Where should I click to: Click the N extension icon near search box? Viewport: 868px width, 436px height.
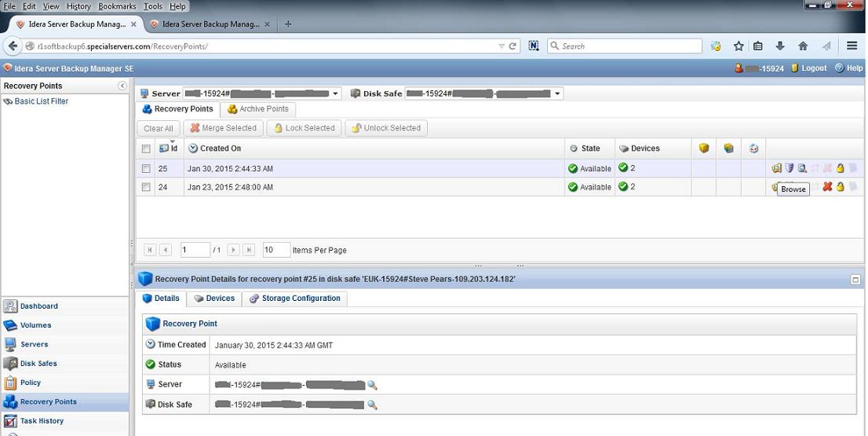tap(534, 46)
